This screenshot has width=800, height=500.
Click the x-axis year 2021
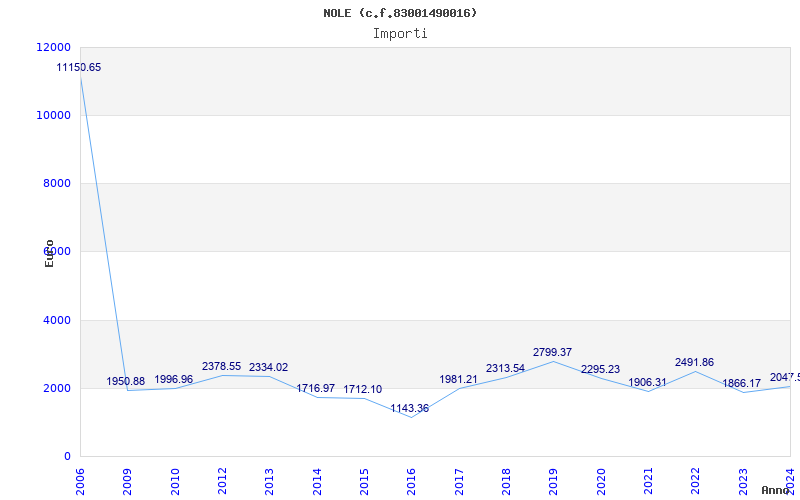pyautogui.click(x=648, y=482)
